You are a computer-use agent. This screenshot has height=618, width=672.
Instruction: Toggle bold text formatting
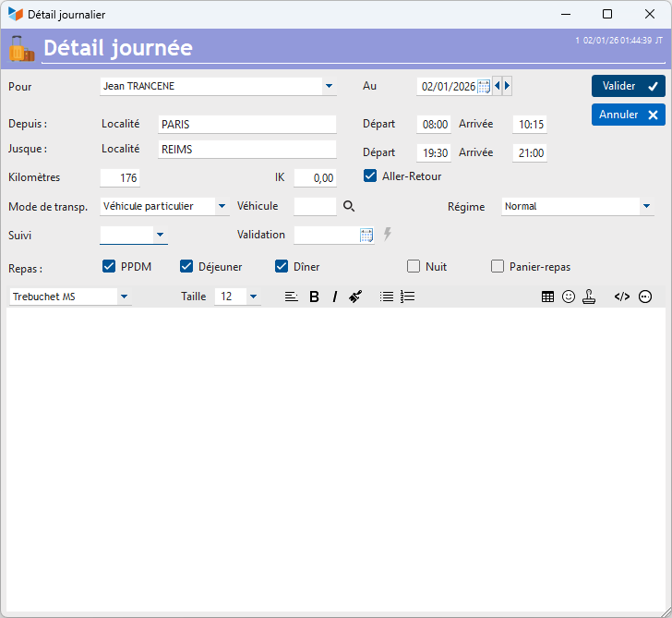(314, 297)
